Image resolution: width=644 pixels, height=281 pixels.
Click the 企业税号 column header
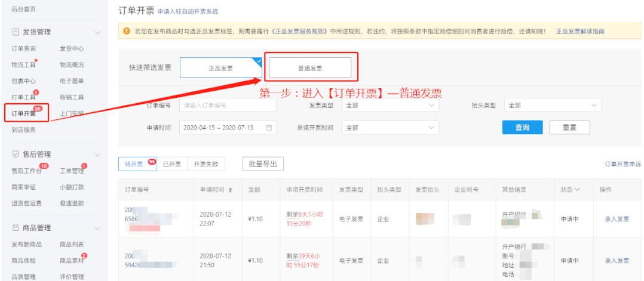(x=466, y=190)
